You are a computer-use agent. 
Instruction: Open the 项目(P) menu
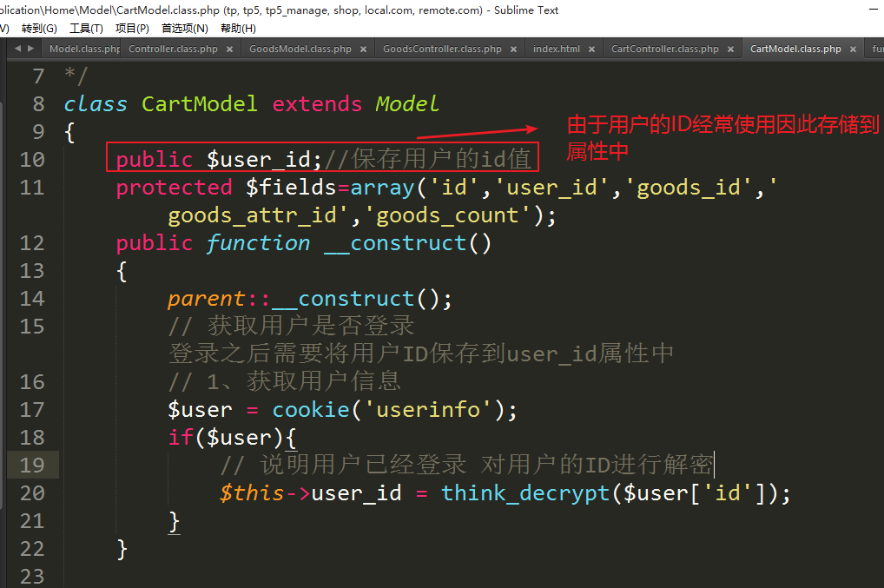(x=132, y=29)
